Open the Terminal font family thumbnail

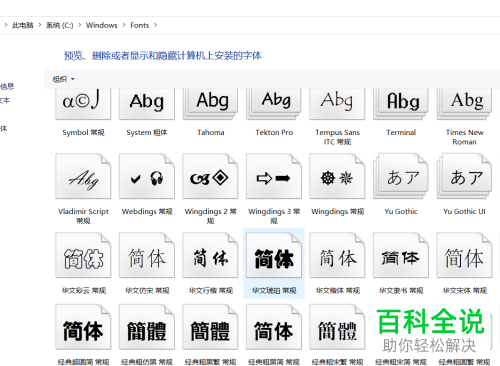coord(401,104)
